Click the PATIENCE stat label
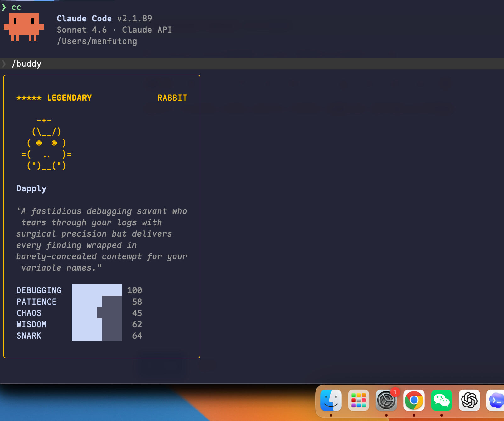504x421 pixels. (36, 301)
